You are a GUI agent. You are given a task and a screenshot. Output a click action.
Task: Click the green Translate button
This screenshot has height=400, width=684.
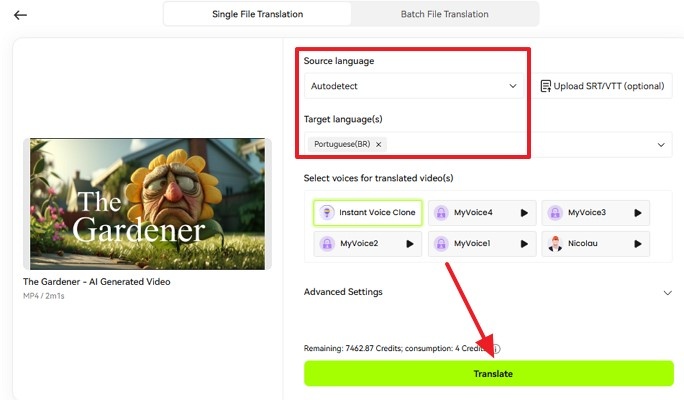489,373
